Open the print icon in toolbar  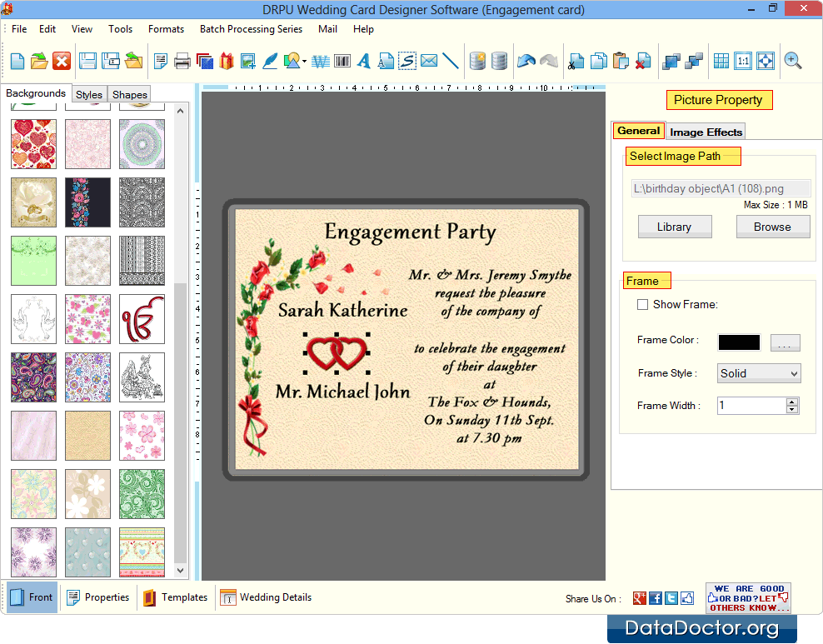pyautogui.click(x=182, y=62)
